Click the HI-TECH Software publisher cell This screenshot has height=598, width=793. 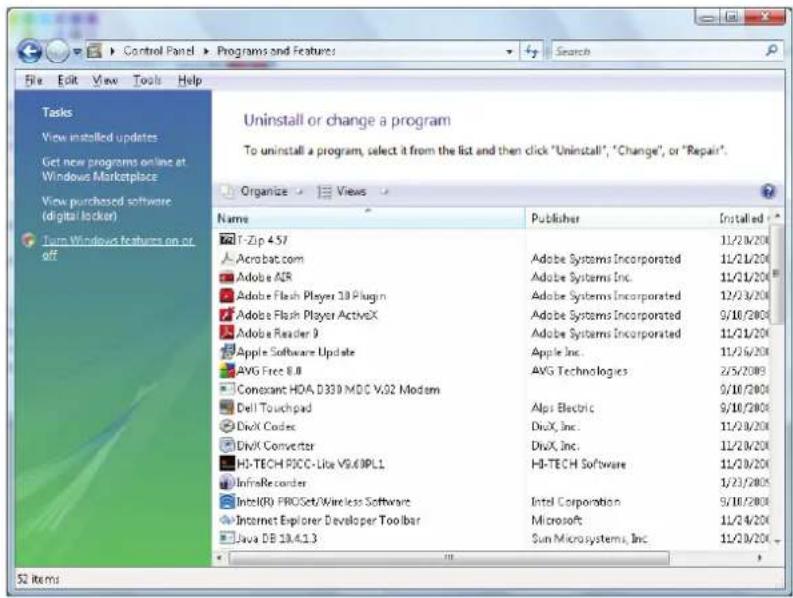point(579,464)
